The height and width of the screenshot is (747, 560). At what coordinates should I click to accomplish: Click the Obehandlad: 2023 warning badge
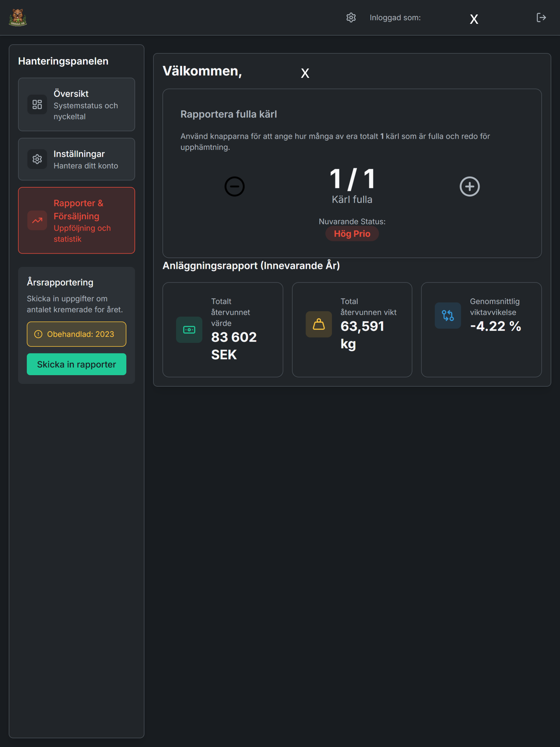pos(76,334)
